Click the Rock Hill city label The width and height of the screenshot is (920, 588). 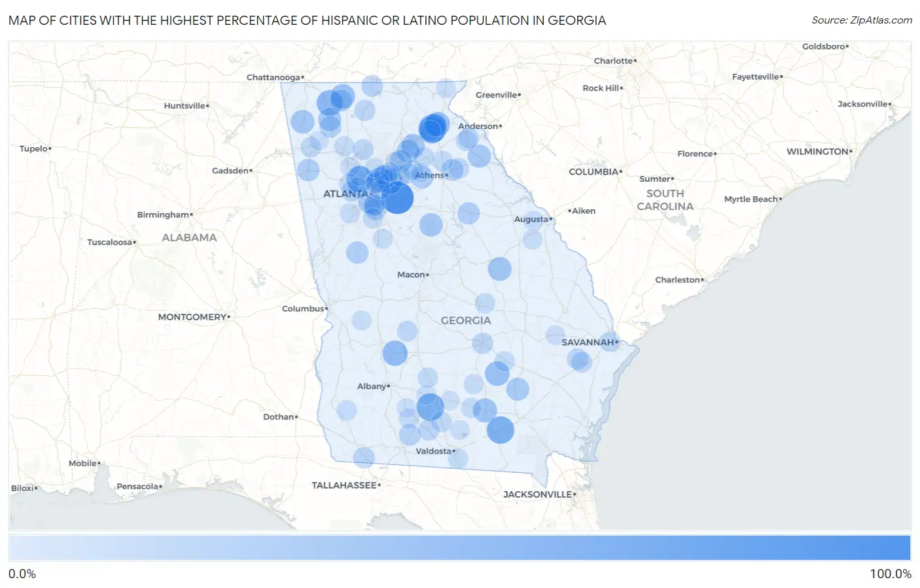point(601,88)
